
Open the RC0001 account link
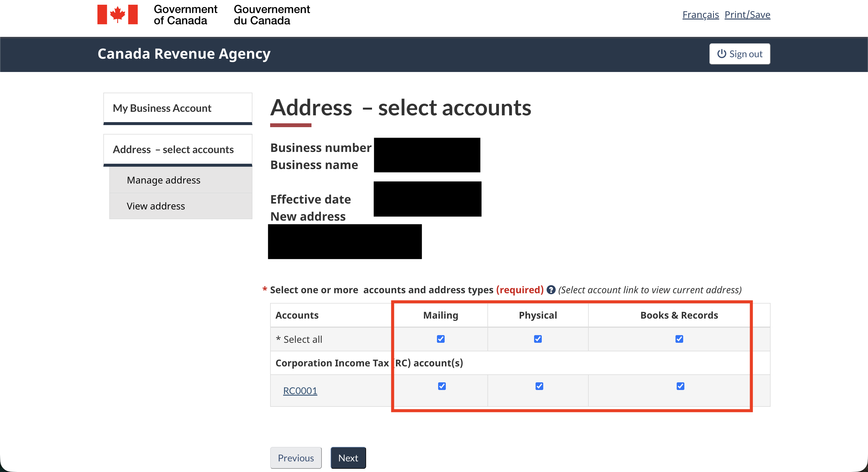300,391
